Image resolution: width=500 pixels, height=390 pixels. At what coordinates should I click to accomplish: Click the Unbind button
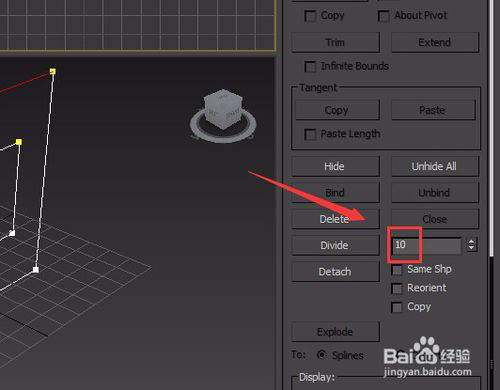click(x=435, y=193)
